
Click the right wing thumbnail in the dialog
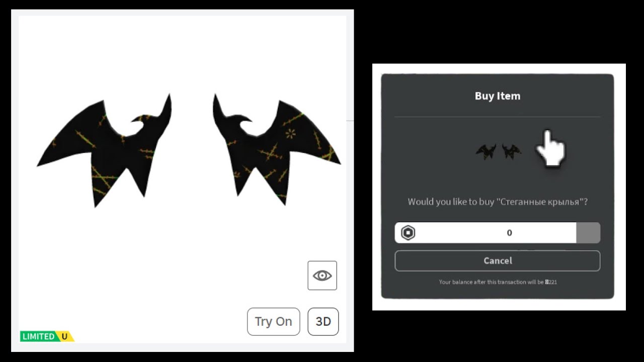(x=511, y=151)
